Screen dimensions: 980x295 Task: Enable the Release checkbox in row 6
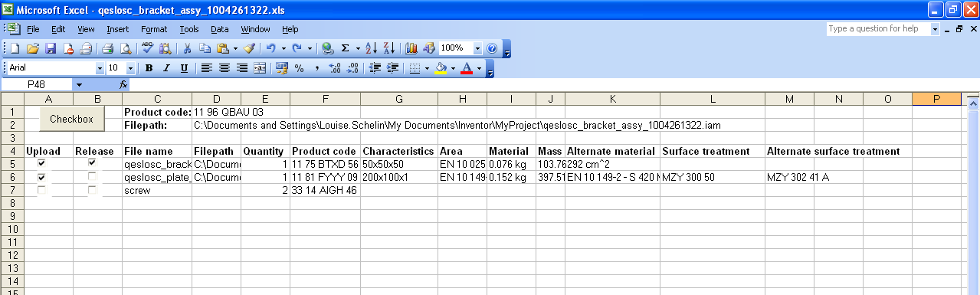tap(92, 177)
